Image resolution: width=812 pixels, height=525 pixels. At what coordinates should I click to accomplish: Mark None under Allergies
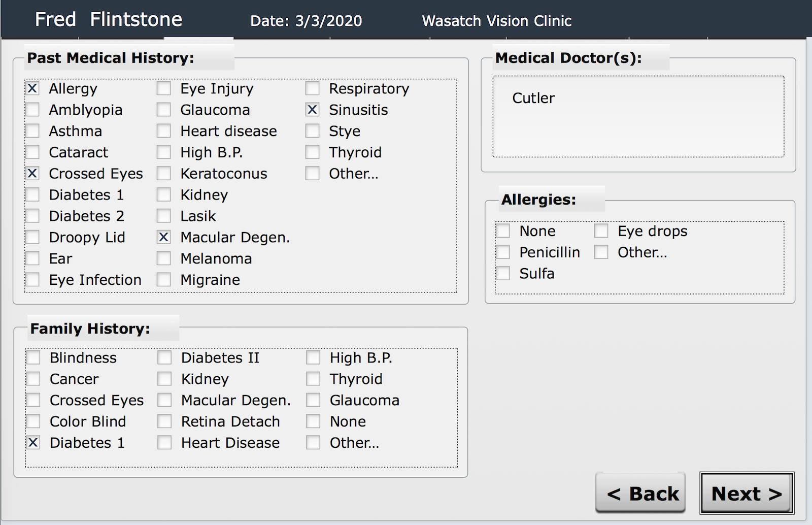tap(503, 231)
